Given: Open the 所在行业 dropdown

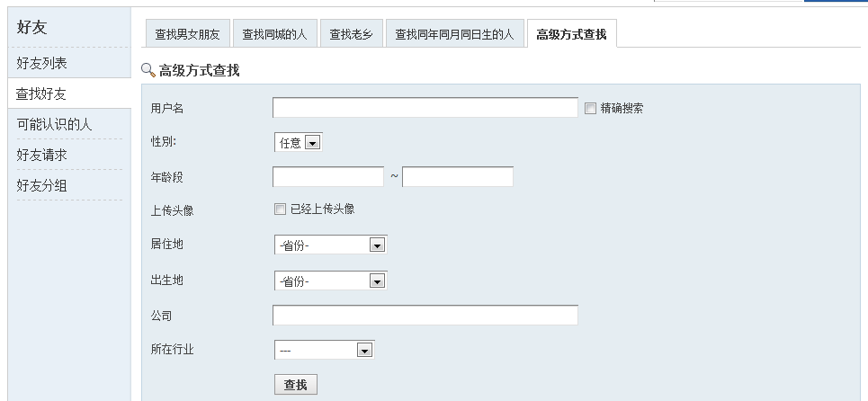Looking at the screenshot, I should tap(324, 350).
